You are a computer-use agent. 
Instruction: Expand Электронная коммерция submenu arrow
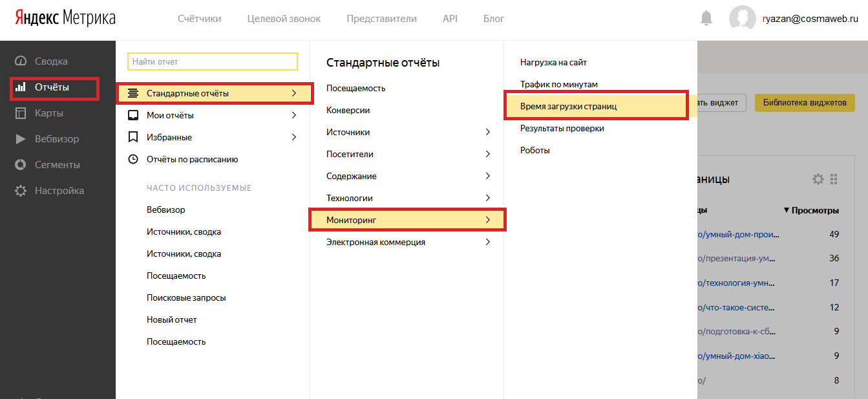tap(488, 242)
